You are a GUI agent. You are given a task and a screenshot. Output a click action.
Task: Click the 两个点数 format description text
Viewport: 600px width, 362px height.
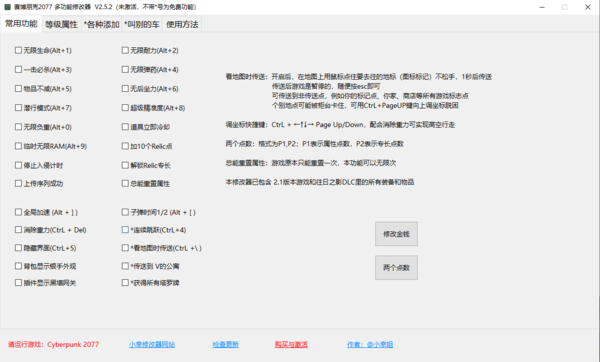pyautogui.click(x=315, y=143)
